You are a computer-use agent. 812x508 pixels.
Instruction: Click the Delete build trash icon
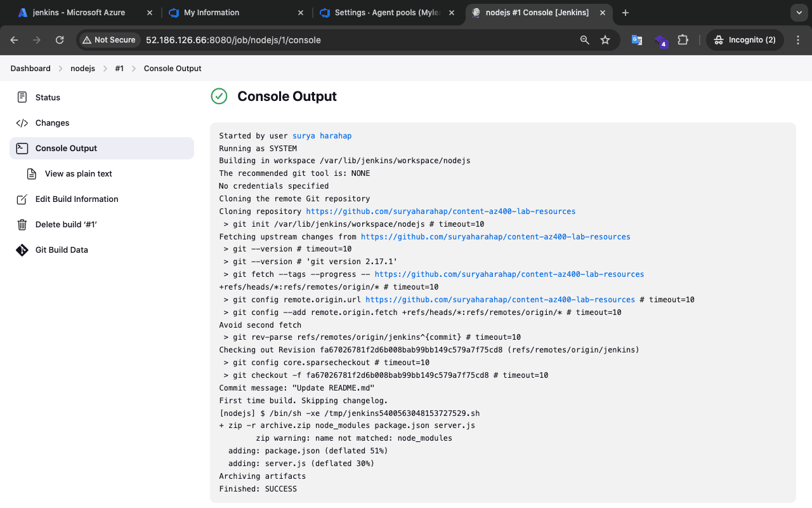coord(22,224)
